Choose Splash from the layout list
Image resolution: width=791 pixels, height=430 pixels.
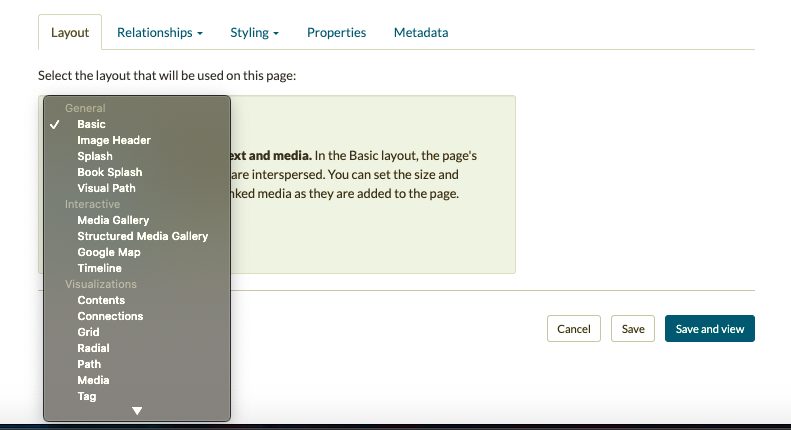(x=95, y=156)
